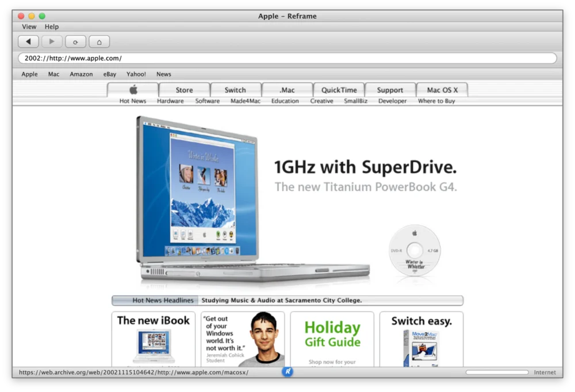Viewport: 575px width, 392px height.
Task: Reload the page with the refresh icon
Action: click(x=75, y=41)
